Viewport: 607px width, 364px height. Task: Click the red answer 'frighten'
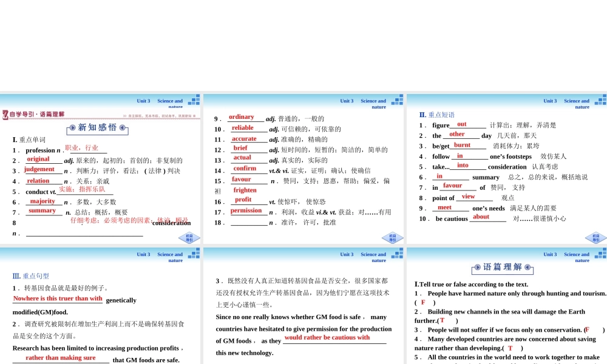click(x=245, y=190)
